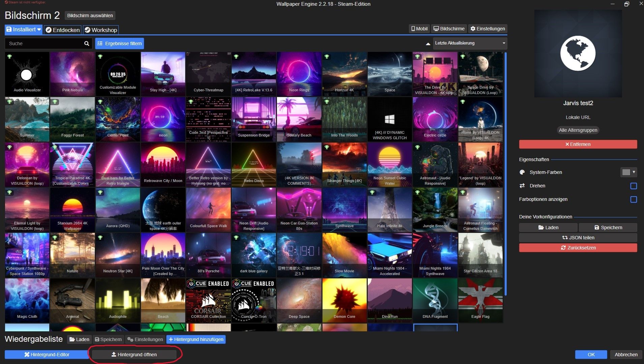Open the Letzte Aktualisierung sort dropdown
Image resolution: width=644 pixels, height=364 pixels.
(470, 43)
